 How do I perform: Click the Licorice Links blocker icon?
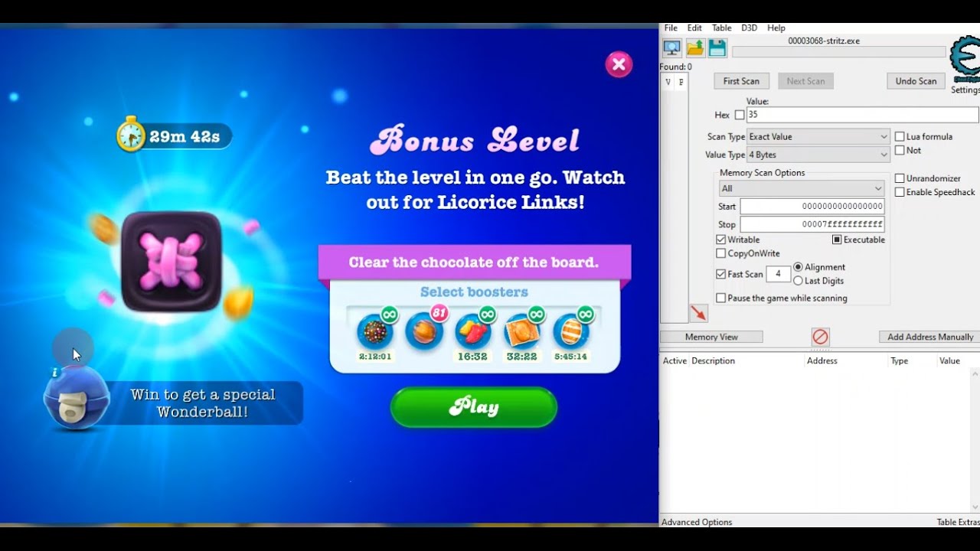171,262
